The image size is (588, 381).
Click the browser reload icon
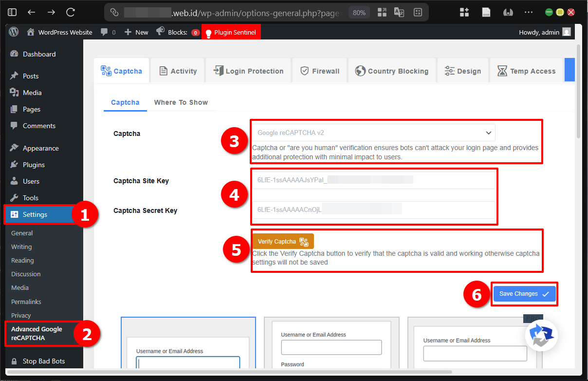pos(70,12)
